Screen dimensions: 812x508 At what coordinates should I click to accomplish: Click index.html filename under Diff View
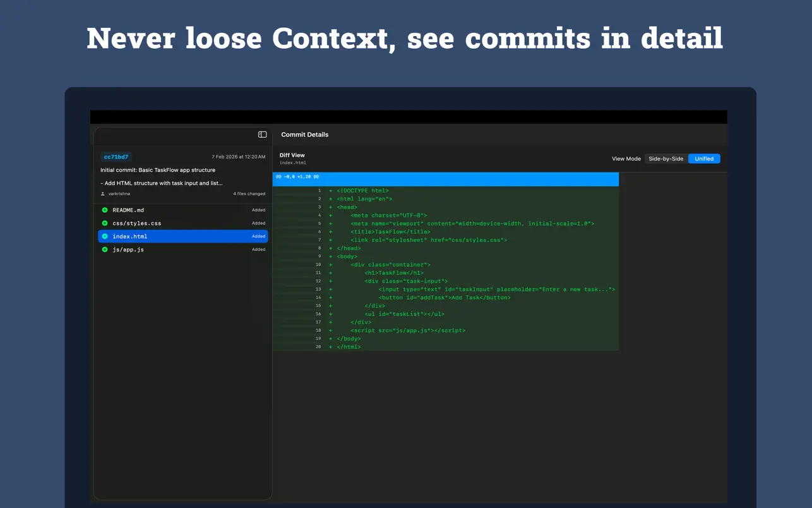(293, 163)
